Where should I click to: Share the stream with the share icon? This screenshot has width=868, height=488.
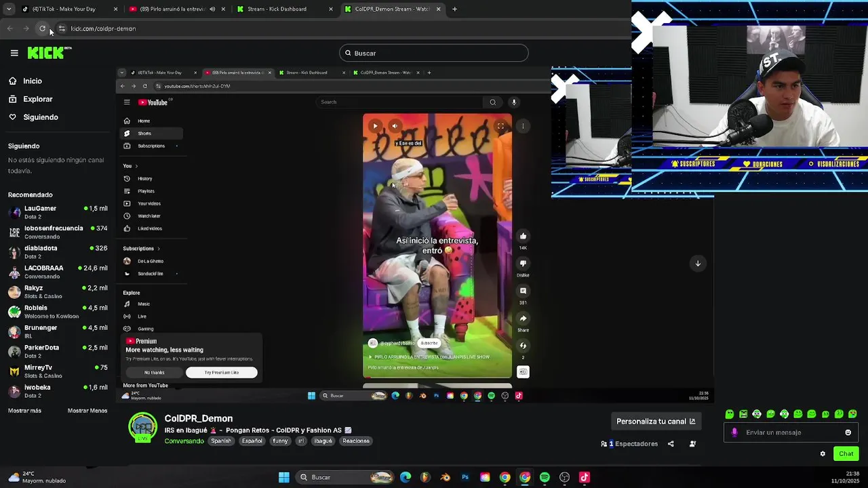671,444
